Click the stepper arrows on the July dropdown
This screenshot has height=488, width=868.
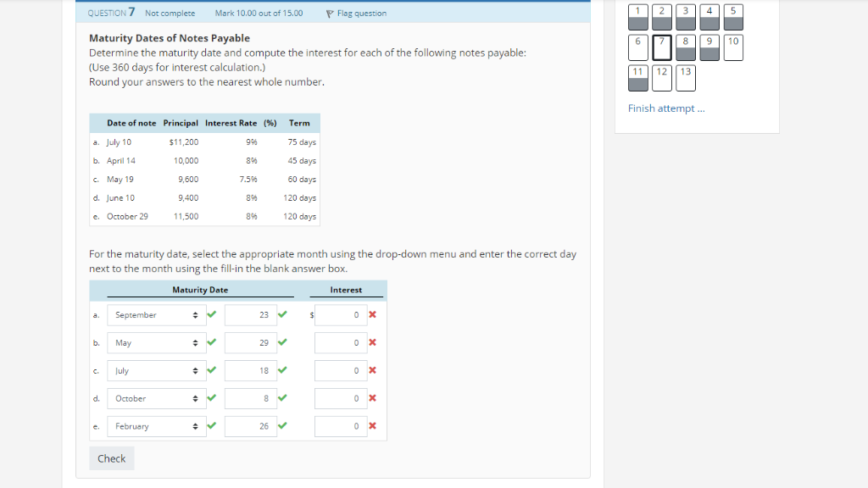(197, 370)
